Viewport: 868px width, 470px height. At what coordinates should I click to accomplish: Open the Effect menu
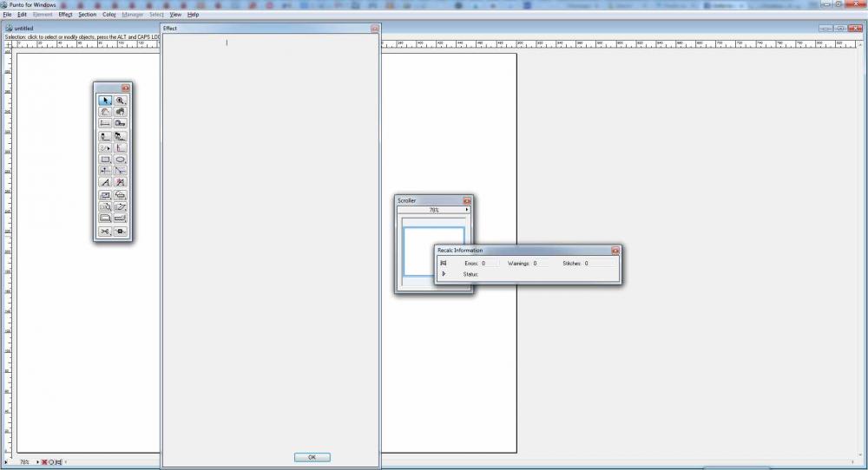click(x=65, y=15)
